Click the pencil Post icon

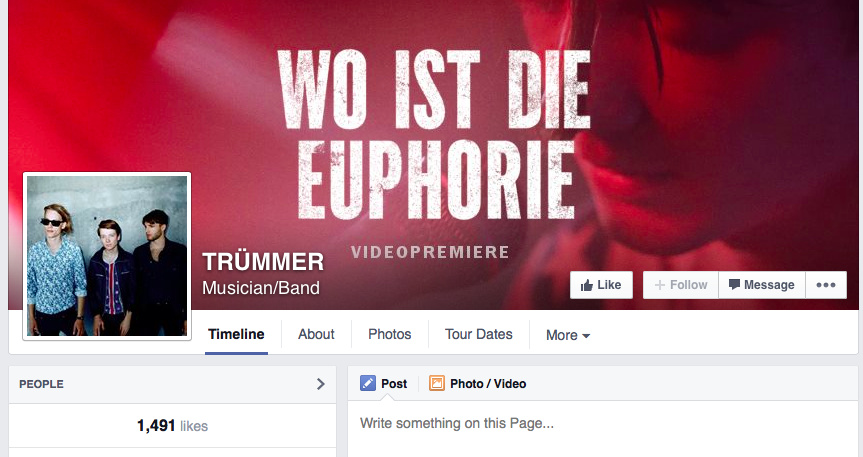pyautogui.click(x=368, y=383)
